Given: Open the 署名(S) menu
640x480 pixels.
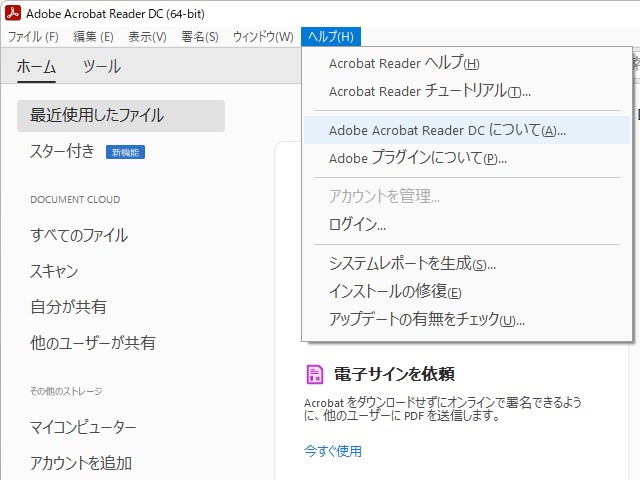Looking at the screenshot, I should 200,37.
